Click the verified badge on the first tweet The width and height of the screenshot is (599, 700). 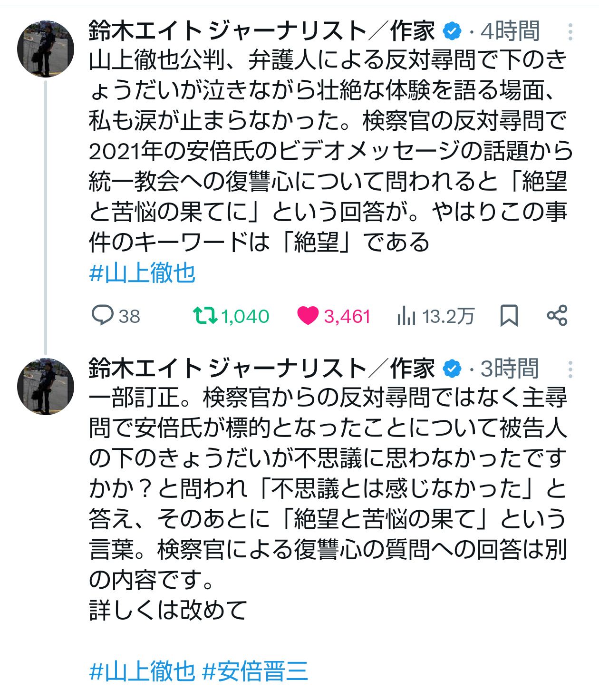[x=452, y=32]
